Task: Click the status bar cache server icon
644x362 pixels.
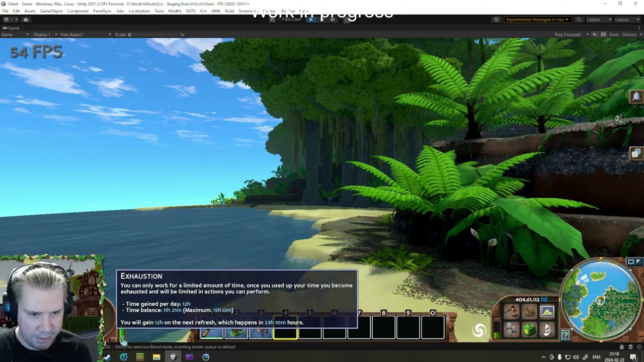Action: tap(630, 347)
